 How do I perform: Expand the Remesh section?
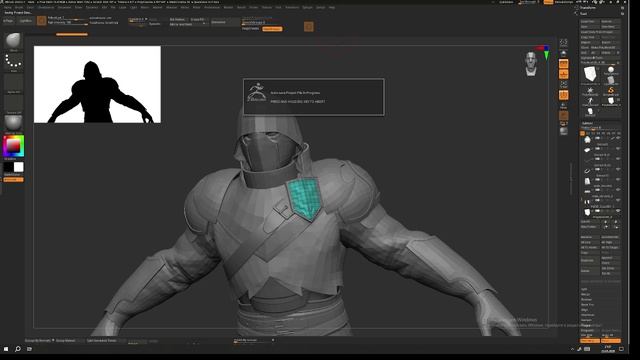[x=587, y=320]
